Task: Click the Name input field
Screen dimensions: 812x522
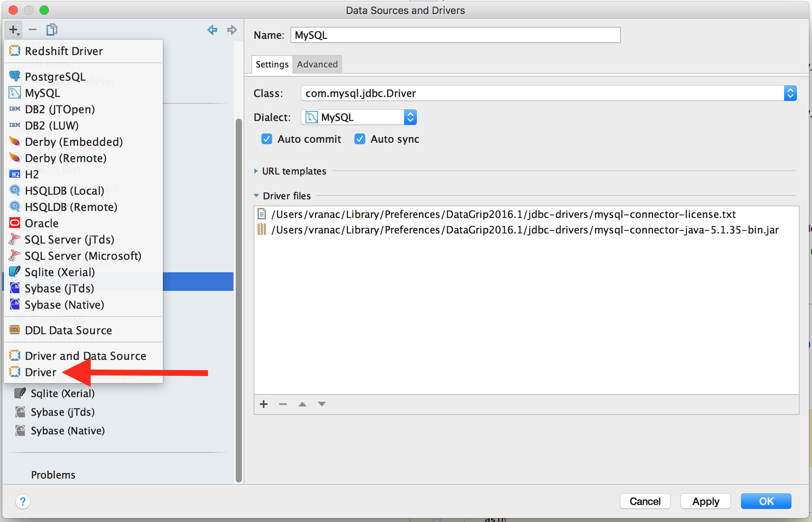Action: point(455,35)
